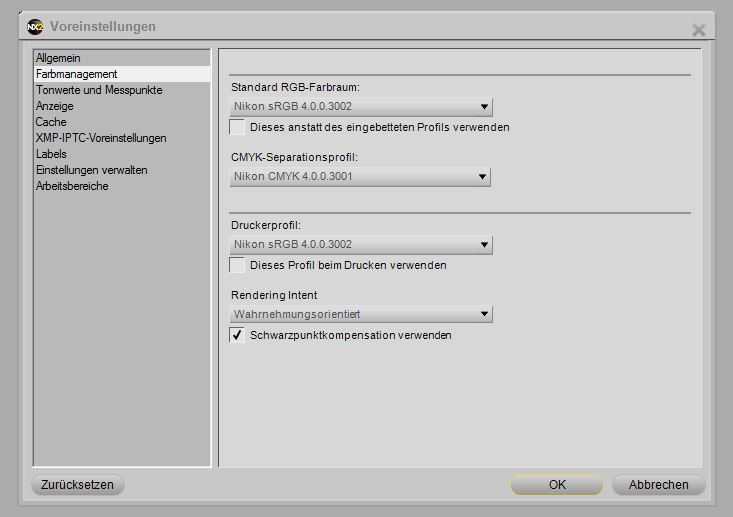Open the Rendering Intent dropdown
Screen dimensions: 733x517
[x=361, y=314]
